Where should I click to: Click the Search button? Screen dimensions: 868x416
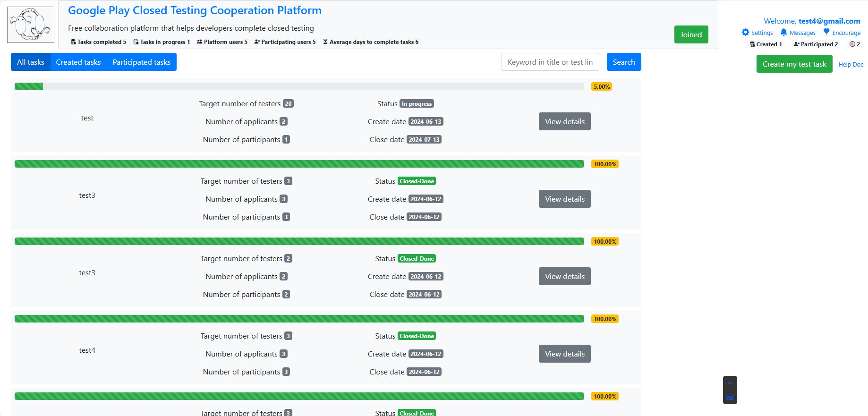(x=624, y=62)
